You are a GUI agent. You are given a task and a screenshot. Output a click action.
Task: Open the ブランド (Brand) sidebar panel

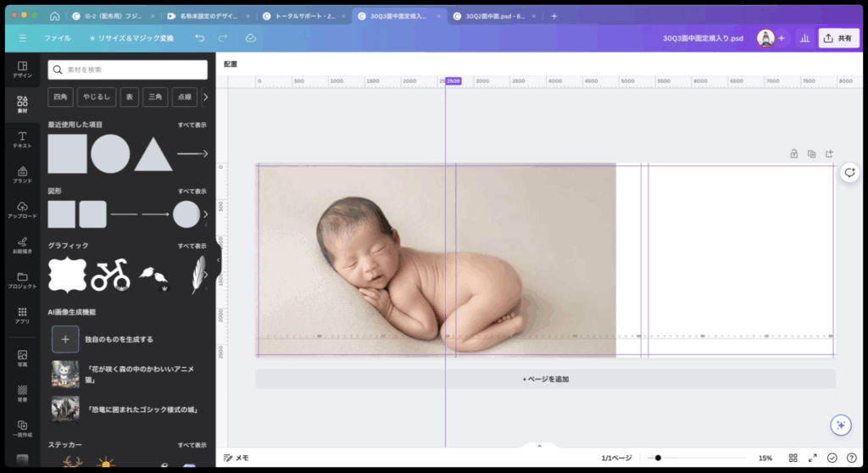22,175
